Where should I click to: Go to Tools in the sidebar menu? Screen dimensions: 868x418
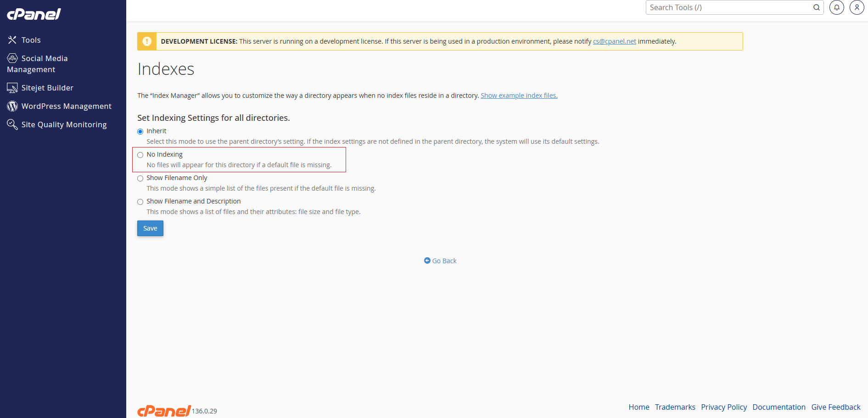point(31,40)
